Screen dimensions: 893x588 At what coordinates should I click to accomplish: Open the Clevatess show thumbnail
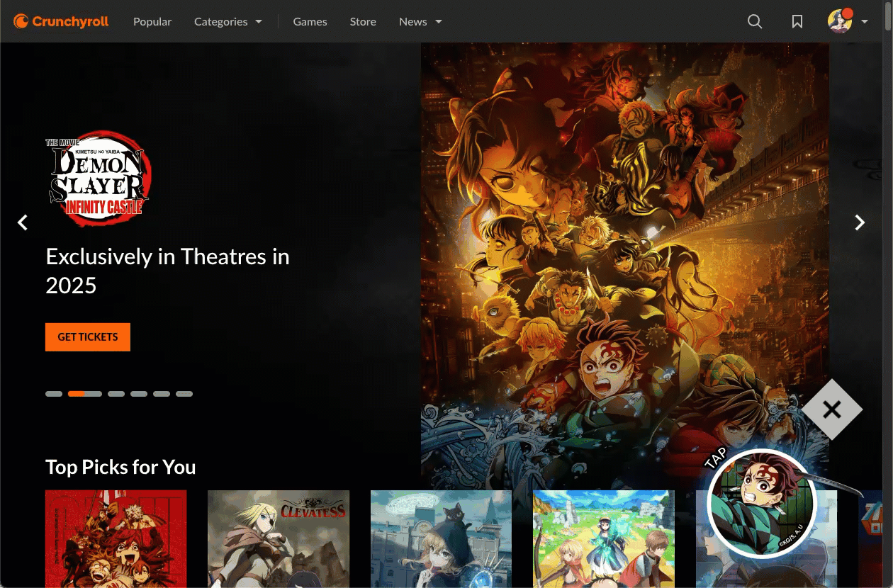click(279, 538)
